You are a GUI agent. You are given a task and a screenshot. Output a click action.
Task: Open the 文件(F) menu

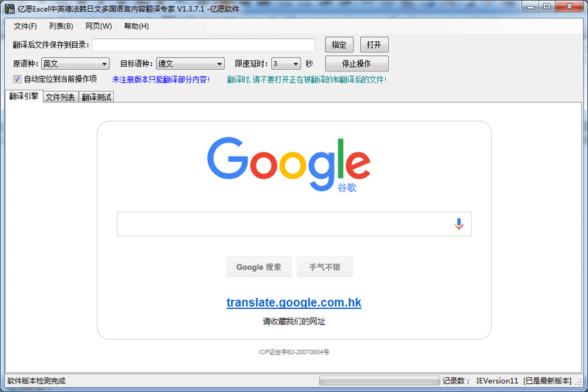click(x=25, y=26)
